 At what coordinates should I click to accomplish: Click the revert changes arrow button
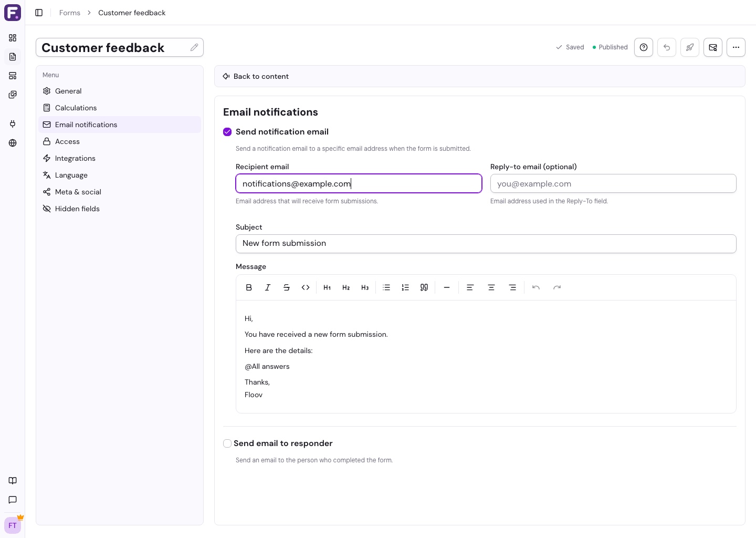[667, 47]
